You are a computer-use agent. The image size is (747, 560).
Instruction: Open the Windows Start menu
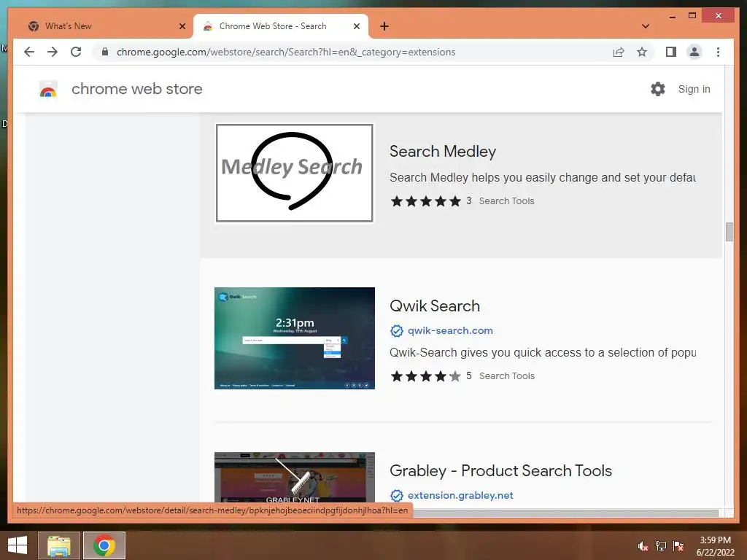[18, 545]
